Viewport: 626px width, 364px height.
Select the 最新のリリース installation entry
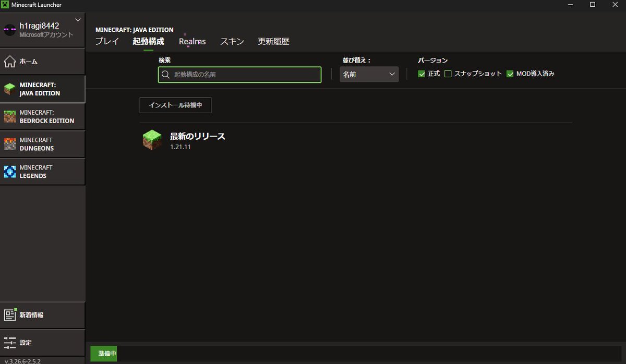(x=356, y=141)
